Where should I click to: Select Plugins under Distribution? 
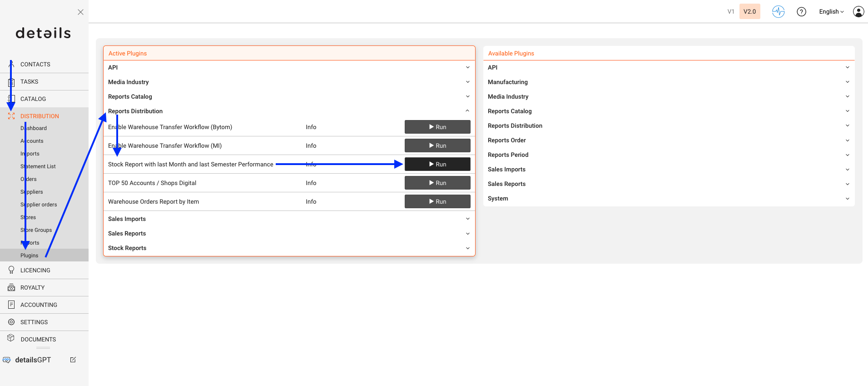pos(30,256)
